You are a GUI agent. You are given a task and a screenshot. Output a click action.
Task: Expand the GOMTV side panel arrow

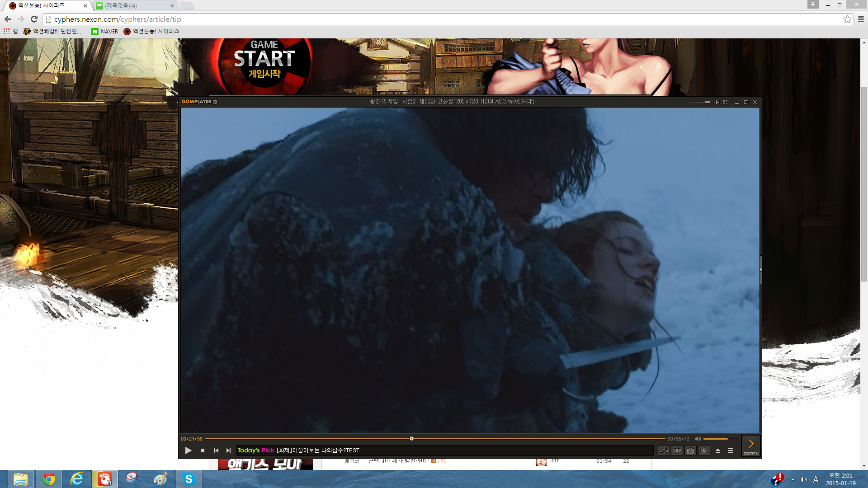tap(751, 444)
